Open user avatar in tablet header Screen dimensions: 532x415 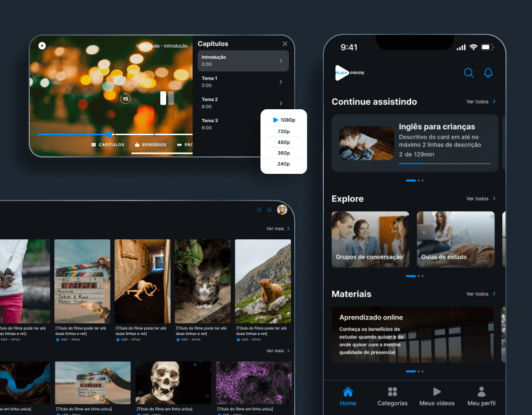point(282,209)
